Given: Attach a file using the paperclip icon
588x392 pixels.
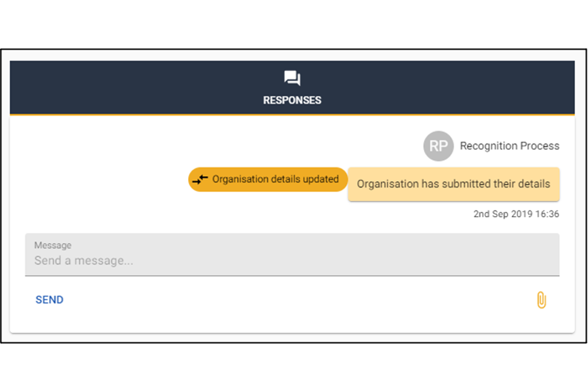Looking at the screenshot, I should (541, 300).
